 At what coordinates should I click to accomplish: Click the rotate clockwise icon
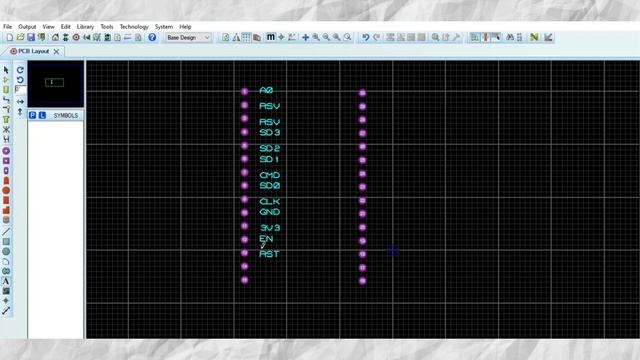click(x=20, y=70)
